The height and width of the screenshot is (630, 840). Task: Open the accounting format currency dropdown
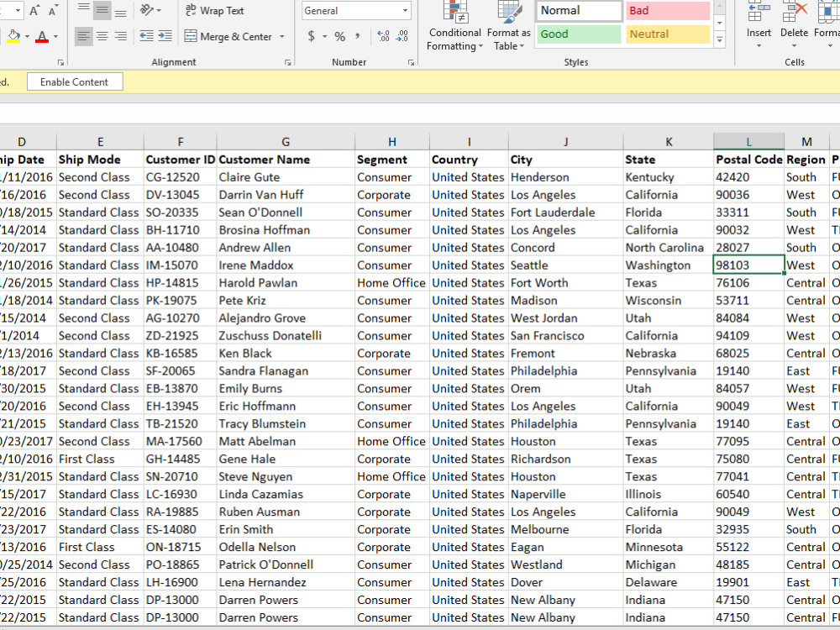tap(324, 36)
